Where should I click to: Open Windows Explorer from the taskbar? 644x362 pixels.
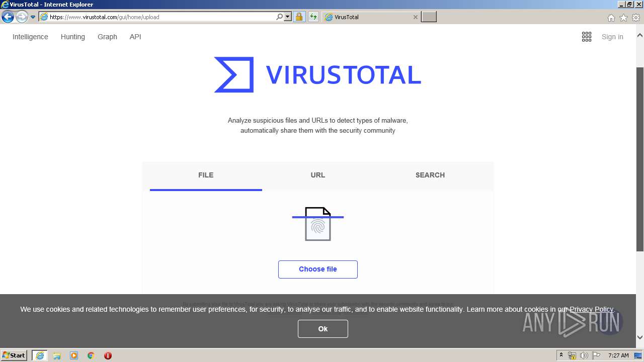click(x=57, y=355)
